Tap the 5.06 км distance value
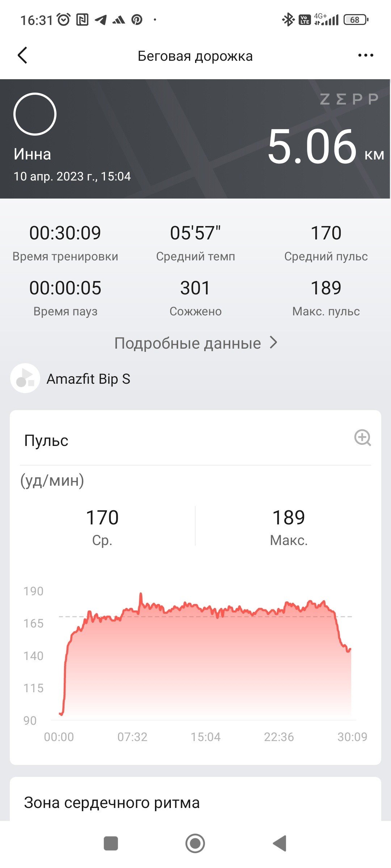This screenshot has width=391, height=868. point(325,146)
